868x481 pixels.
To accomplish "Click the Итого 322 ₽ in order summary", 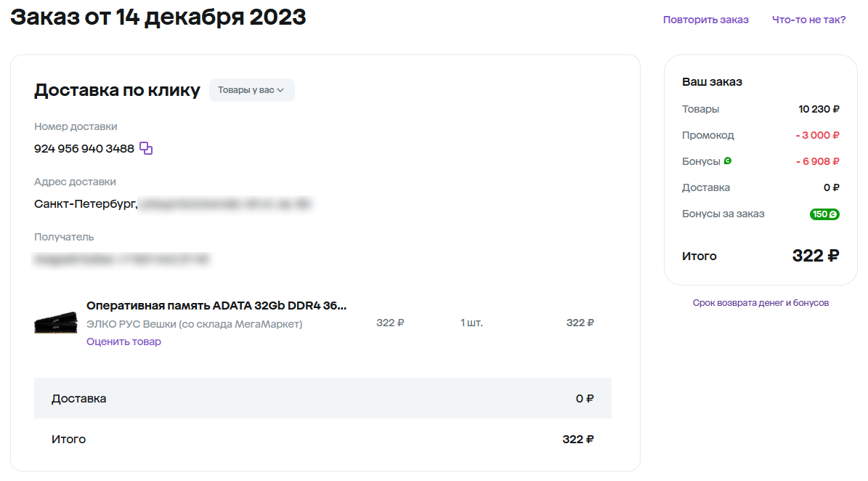I will pos(816,256).
